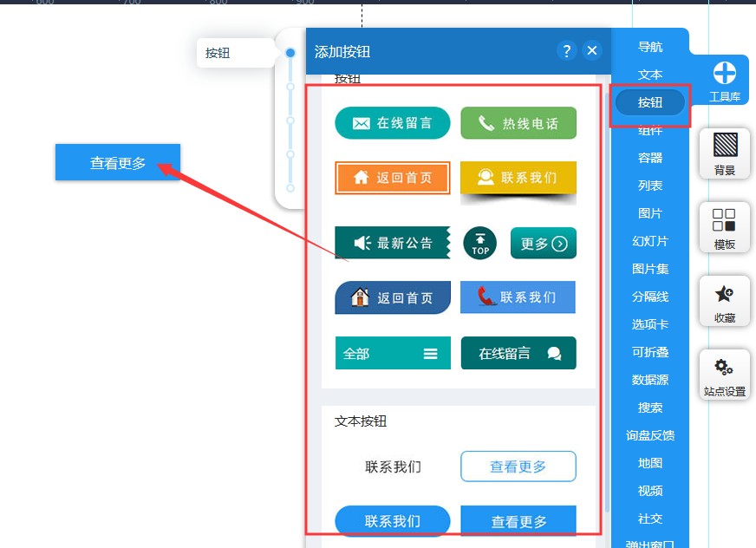The image size is (756, 548).
Task: Select 列表 in the tool library menu
Action: (650, 186)
